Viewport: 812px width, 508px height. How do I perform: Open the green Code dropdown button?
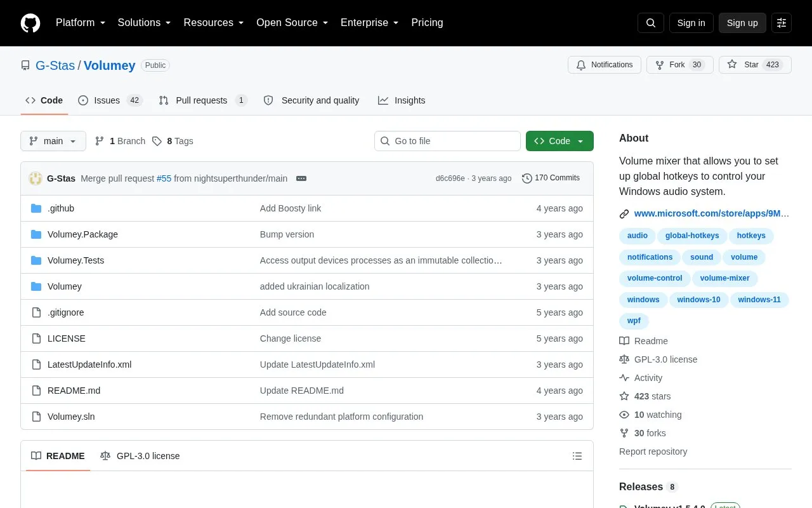pyautogui.click(x=560, y=141)
